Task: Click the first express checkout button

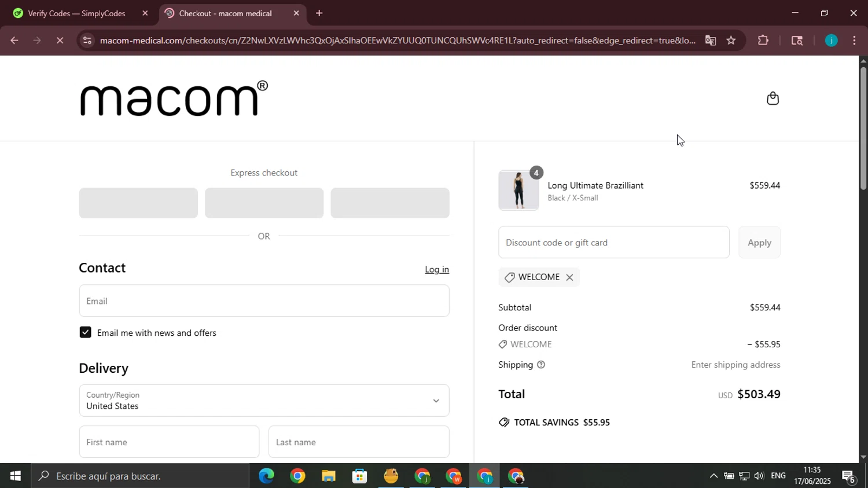Action: point(138,203)
